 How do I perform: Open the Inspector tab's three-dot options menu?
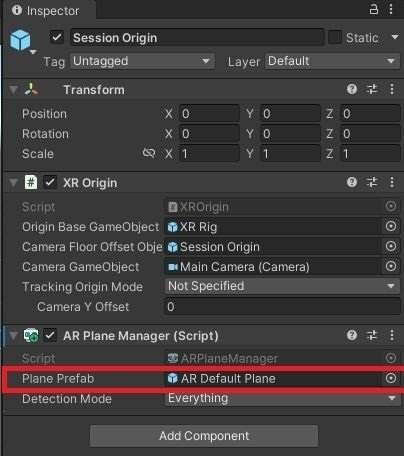(x=391, y=9)
